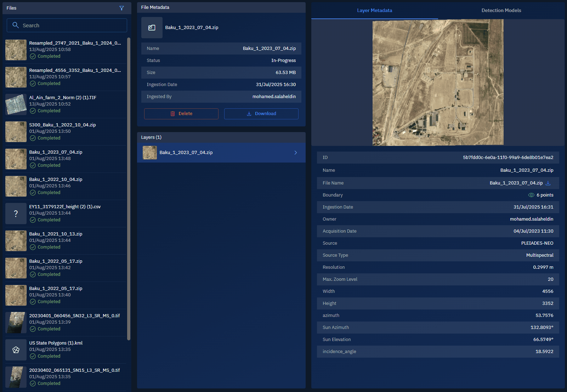
Task: Click the polygon icon for US State Polygons kml
Action: (16, 350)
